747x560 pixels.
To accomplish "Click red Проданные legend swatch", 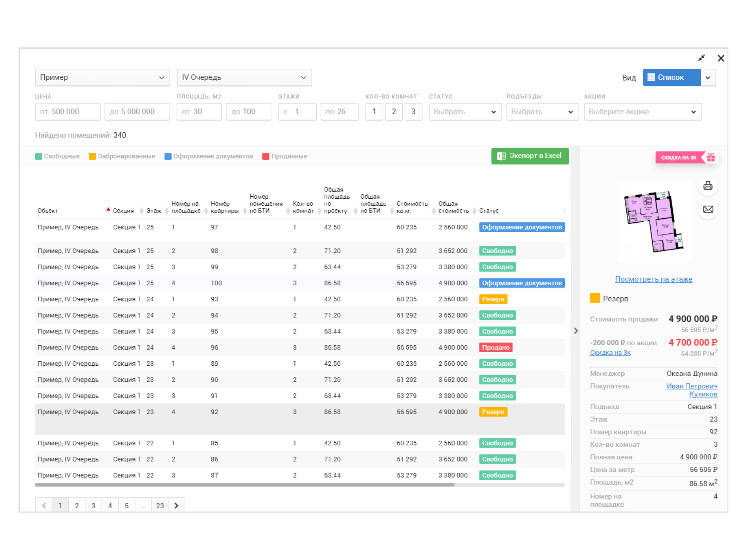I will coord(266,156).
